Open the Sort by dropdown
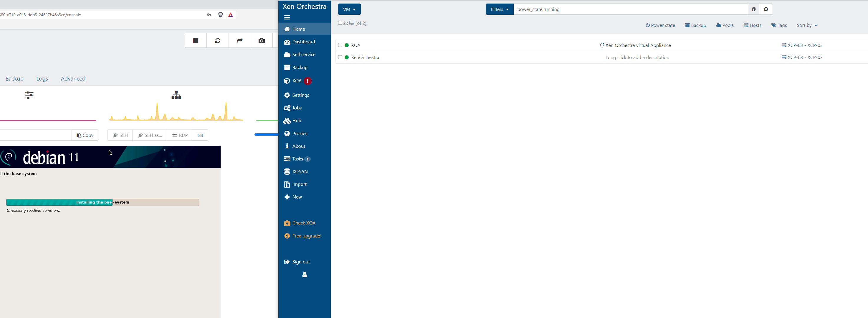Viewport: 868px width, 318px height. pos(807,25)
